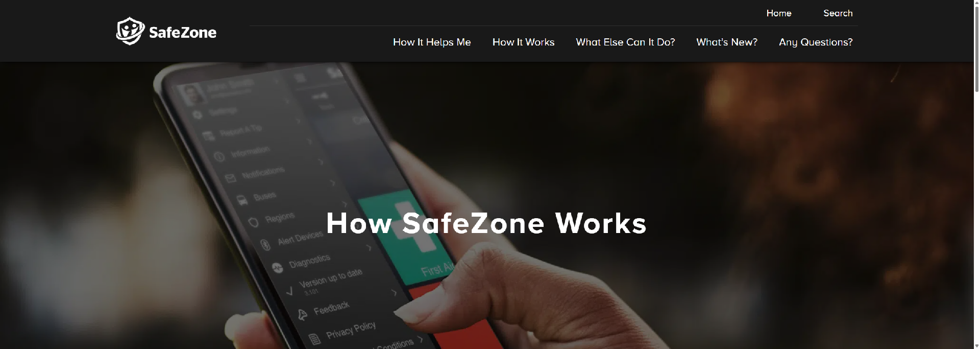Select the What's New? menu item
980x349 pixels.
pos(727,42)
